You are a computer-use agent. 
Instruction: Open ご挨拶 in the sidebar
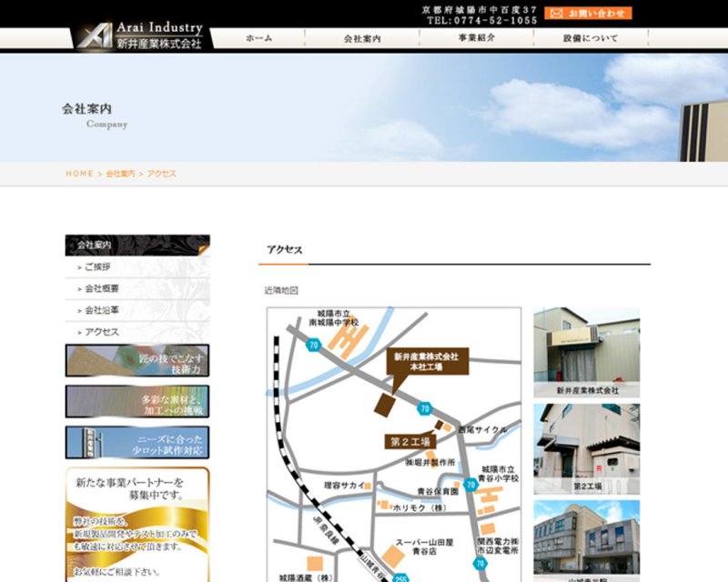tap(97, 267)
